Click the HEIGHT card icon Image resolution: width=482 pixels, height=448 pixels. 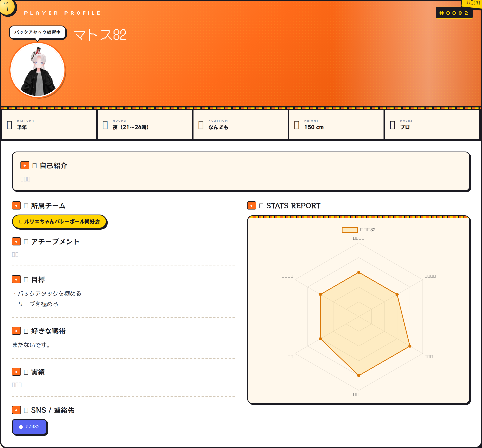pyautogui.click(x=296, y=125)
